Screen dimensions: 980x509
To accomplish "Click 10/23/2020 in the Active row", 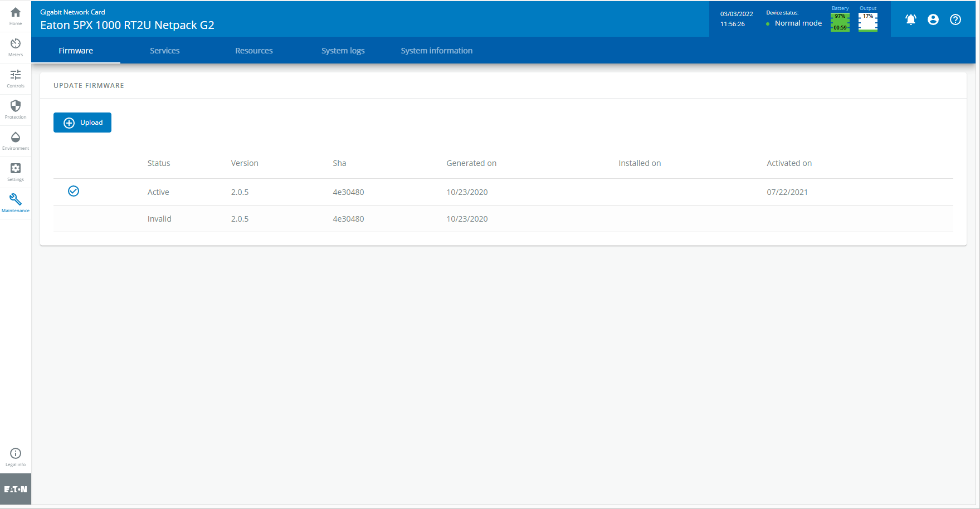I will [467, 192].
